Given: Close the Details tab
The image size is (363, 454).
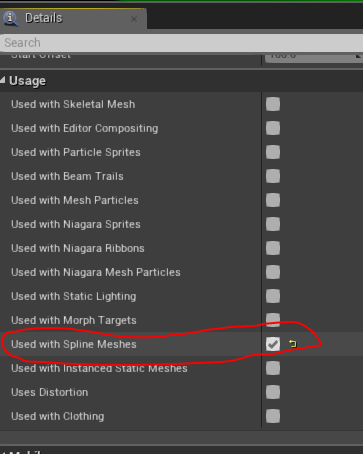Looking at the screenshot, I should click(134, 19).
